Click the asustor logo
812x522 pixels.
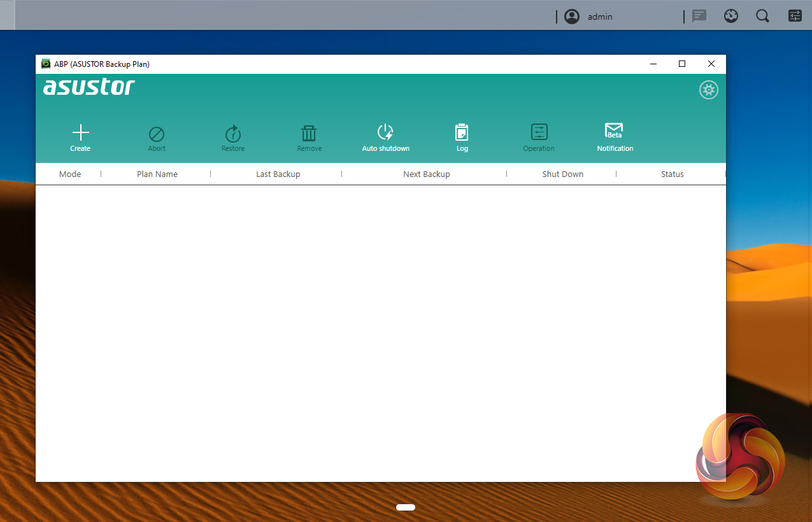pyautogui.click(x=89, y=87)
